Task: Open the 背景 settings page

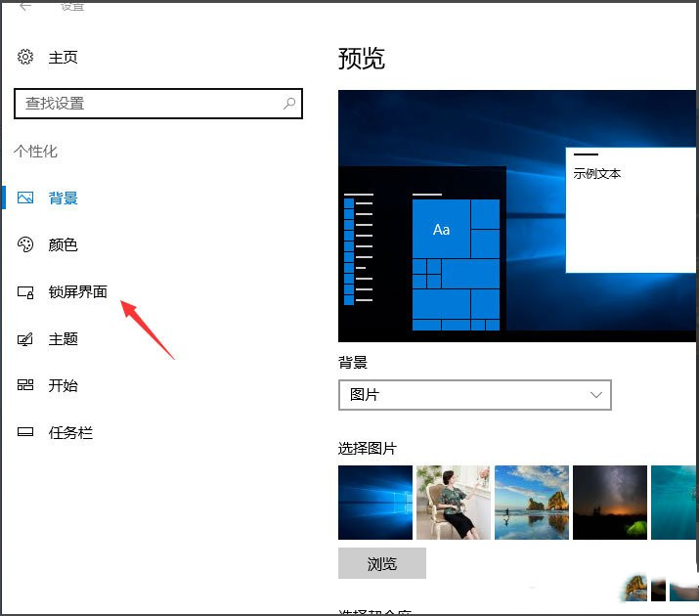Action: (x=63, y=198)
